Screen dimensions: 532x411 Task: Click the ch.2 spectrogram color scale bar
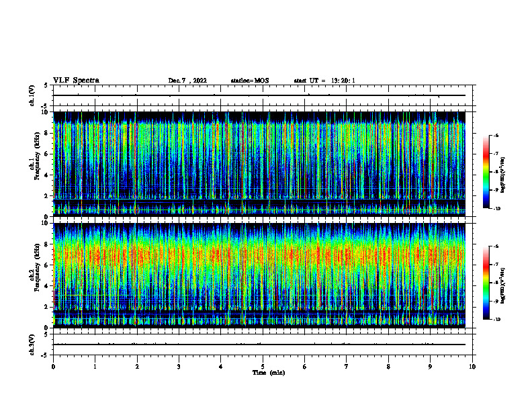click(486, 283)
